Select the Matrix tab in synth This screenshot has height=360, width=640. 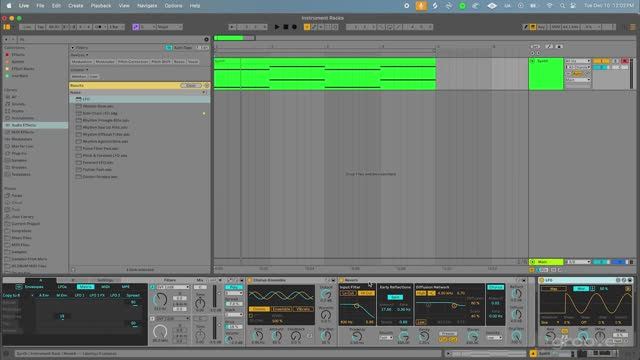pyautogui.click(x=85, y=287)
